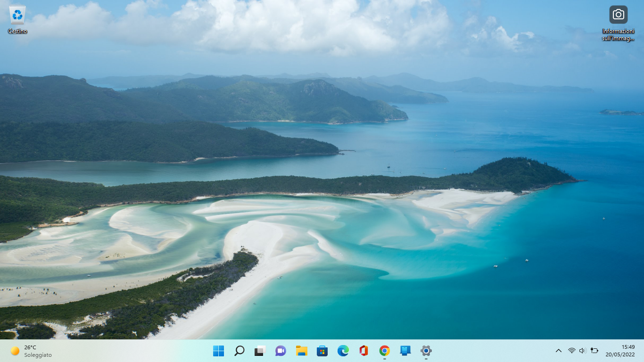The width and height of the screenshot is (644, 362).
Task: Open weather widget showing 26°C Soleggiato
Action: click(31, 351)
